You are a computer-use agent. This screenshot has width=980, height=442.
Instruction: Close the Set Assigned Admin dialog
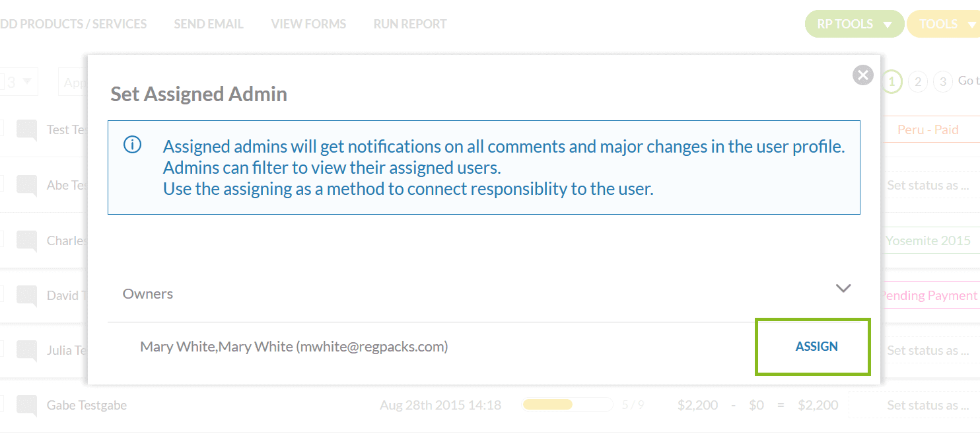pos(862,75)
